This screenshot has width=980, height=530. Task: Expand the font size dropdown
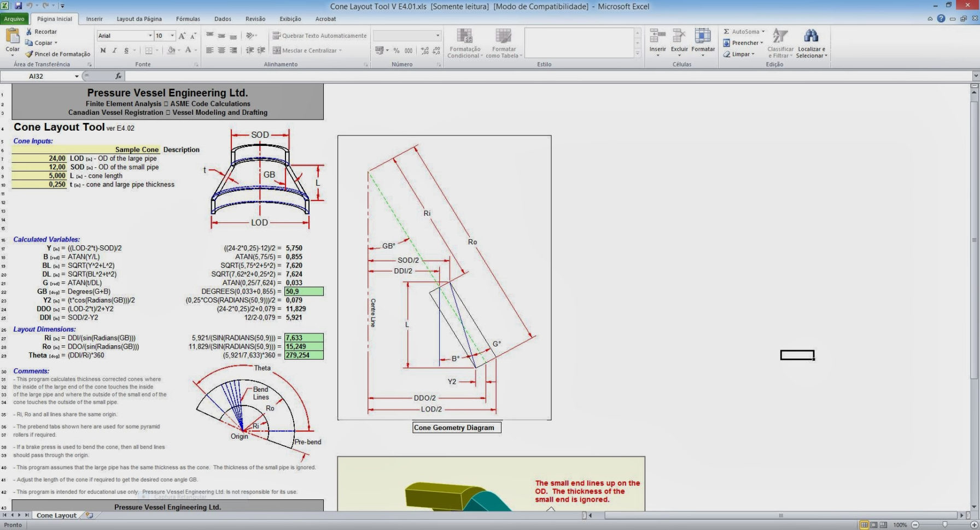[172, 36]
